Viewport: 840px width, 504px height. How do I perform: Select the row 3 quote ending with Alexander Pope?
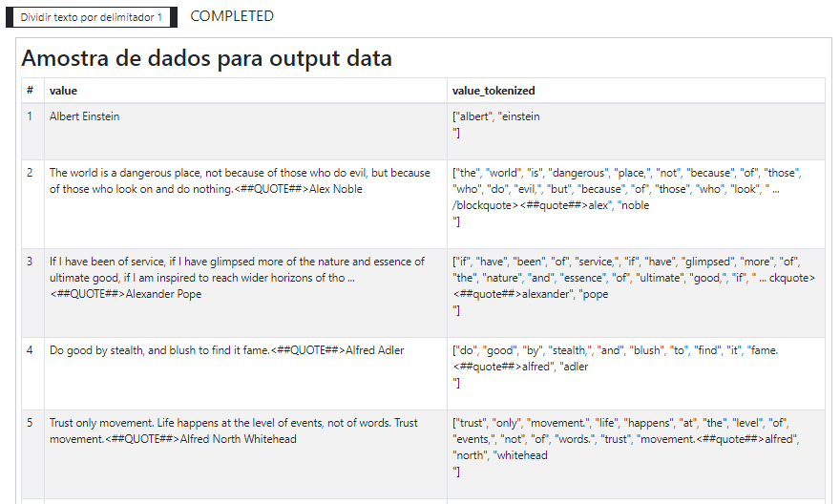[x=245, y=293]
